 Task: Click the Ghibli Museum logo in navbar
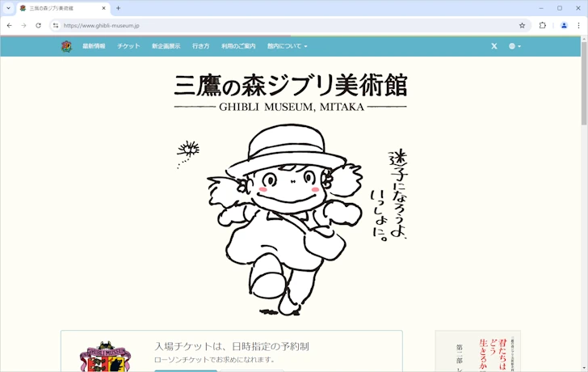point(67,46)
